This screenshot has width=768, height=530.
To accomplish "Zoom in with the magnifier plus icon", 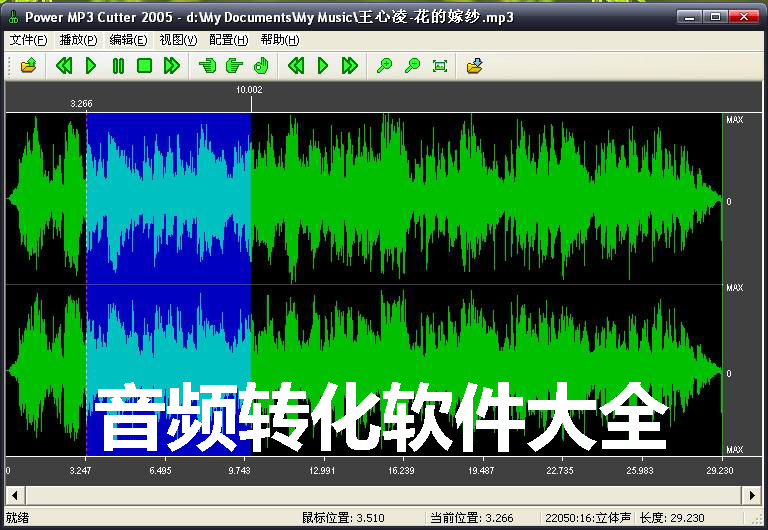I will pos(384,65).
